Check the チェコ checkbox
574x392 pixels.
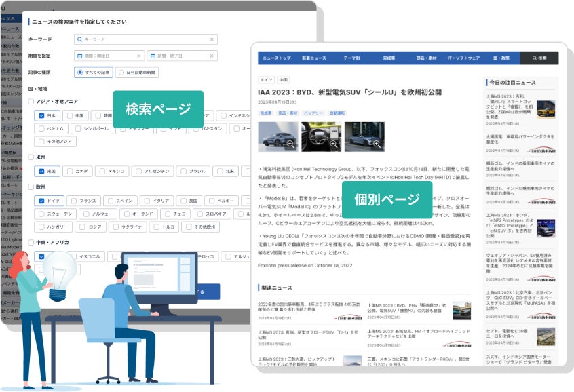(168, 214)
